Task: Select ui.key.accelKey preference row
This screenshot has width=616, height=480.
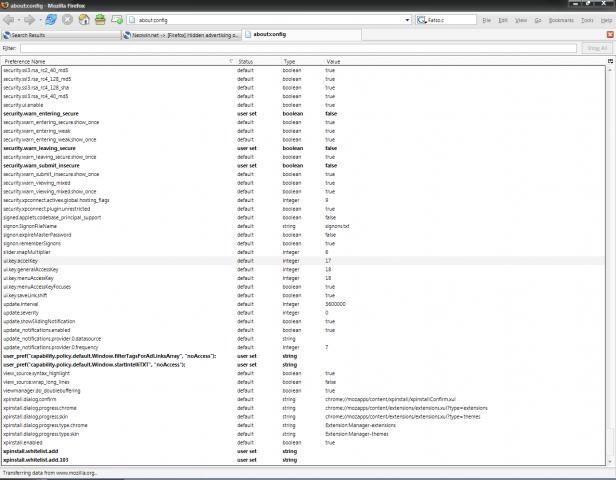Action: (303, 261)
